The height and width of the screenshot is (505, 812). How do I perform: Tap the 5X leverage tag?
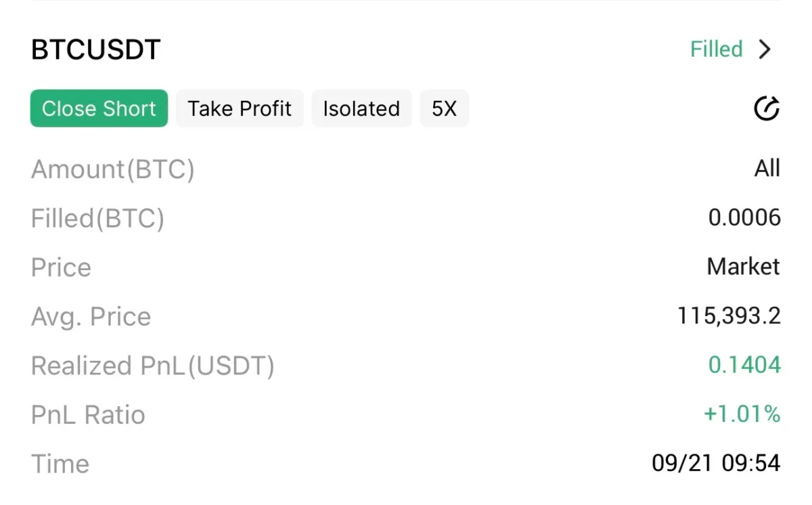(444, 108)
